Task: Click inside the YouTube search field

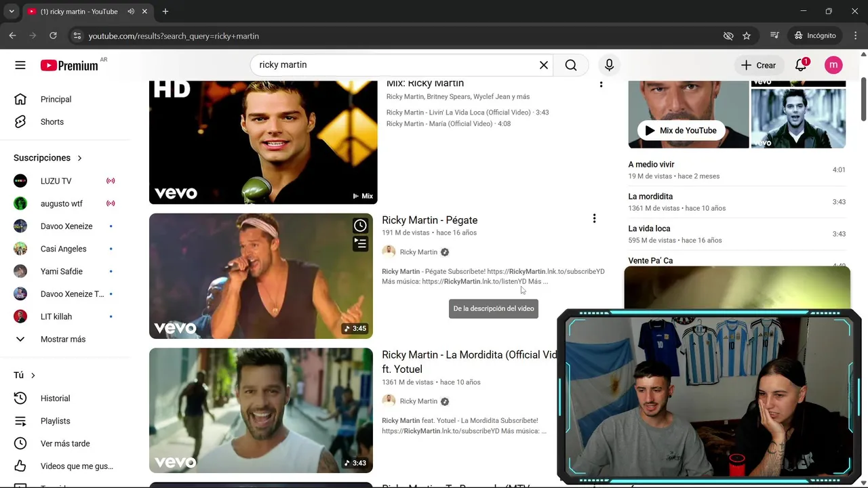Action: coord(397,65)
